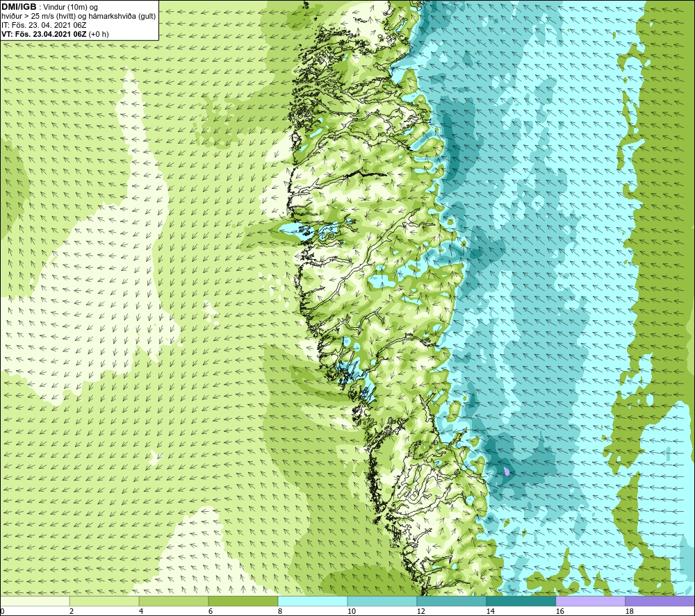The width and height of the screenshot is (695, 616).
Task: Click the 4-6 m/s green legend swatch
Action: 174,601
